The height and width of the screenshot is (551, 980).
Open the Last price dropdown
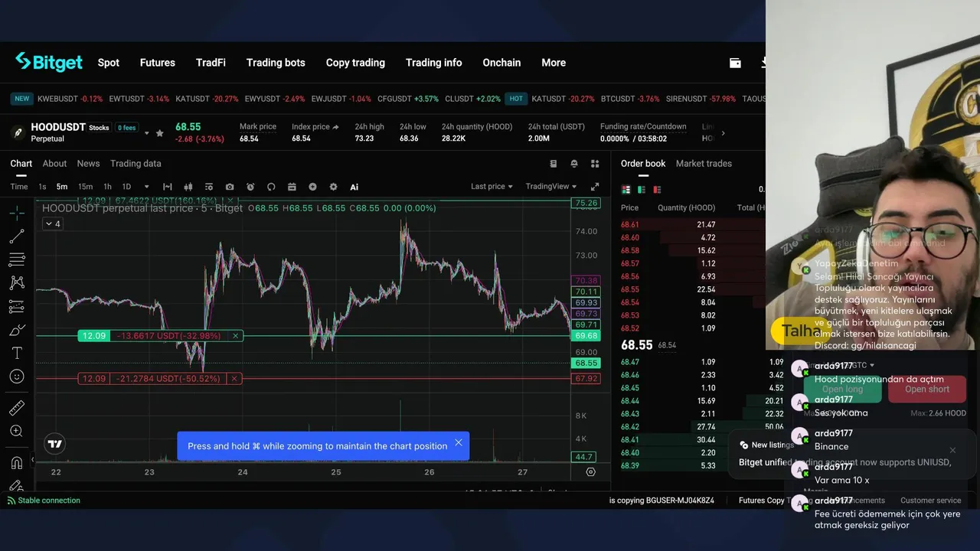492,187
